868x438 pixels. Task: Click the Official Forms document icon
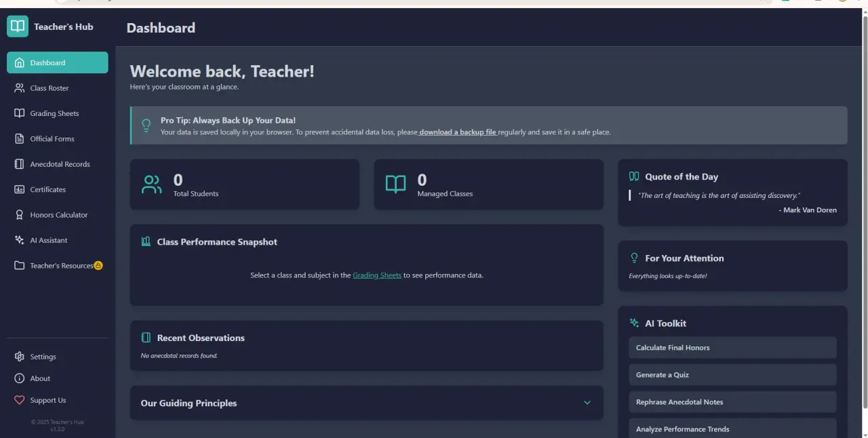[x=20, y=139]
